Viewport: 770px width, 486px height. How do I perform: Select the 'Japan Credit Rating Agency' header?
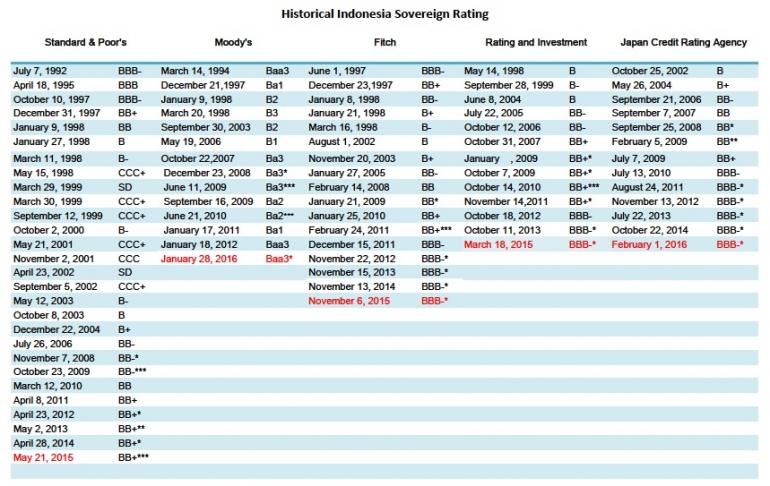683,42
